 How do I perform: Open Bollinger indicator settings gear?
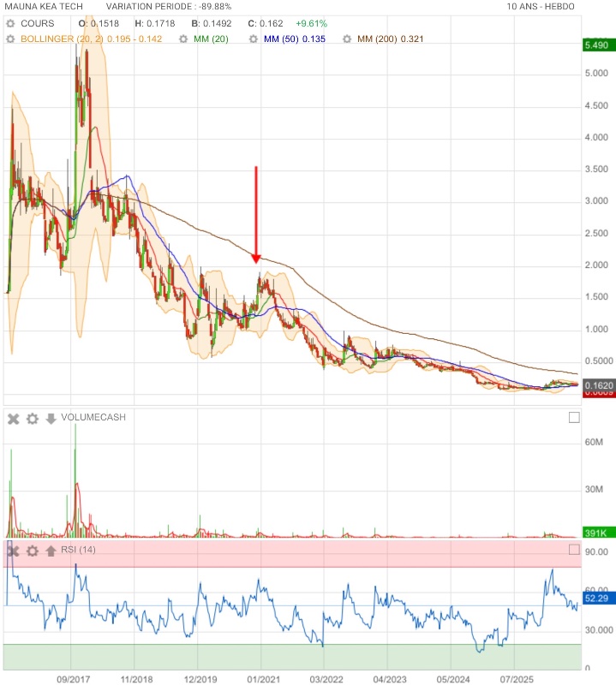click(x=10, y=39)
